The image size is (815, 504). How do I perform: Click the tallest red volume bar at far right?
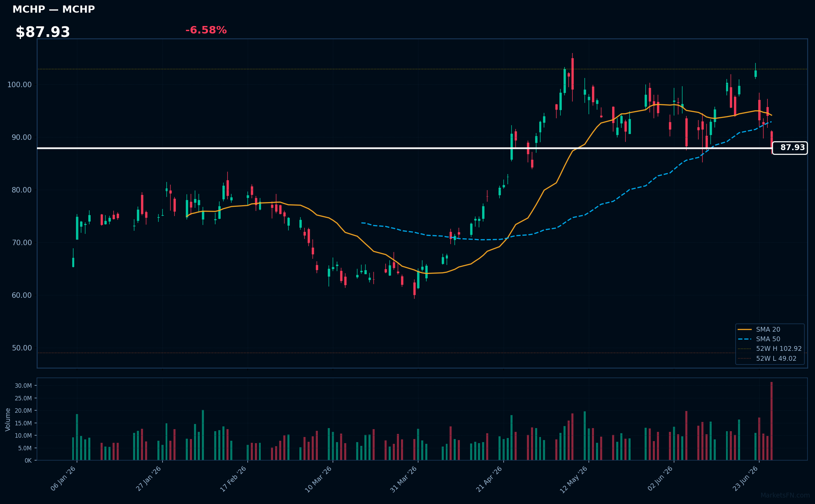pos(772,421)
